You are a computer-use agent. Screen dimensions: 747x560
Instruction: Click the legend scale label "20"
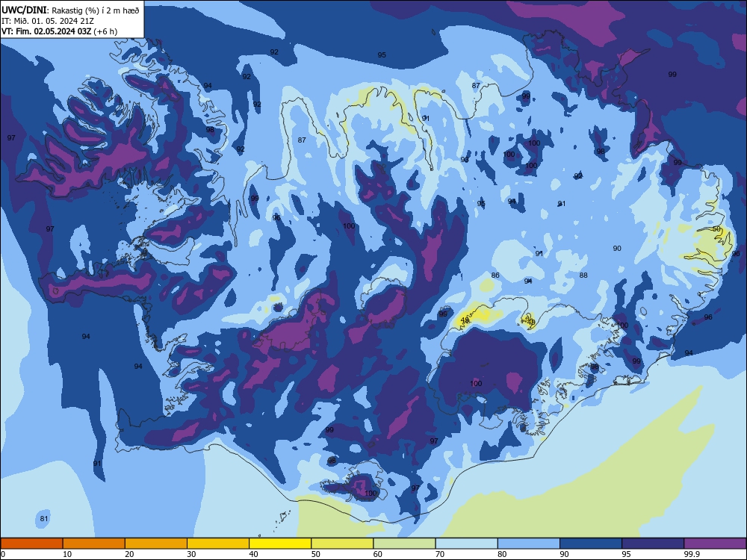coord(129,554)
